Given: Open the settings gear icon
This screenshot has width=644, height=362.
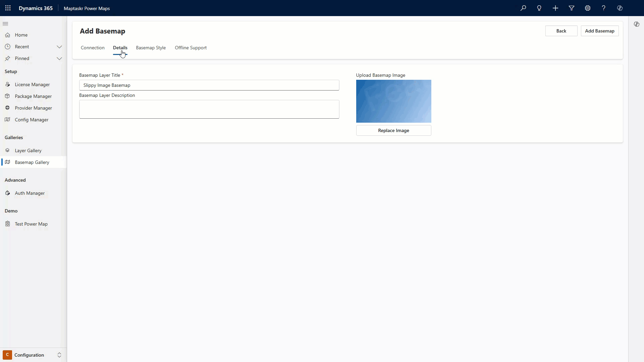Looking at the screenshot, I should pos(588,8).
